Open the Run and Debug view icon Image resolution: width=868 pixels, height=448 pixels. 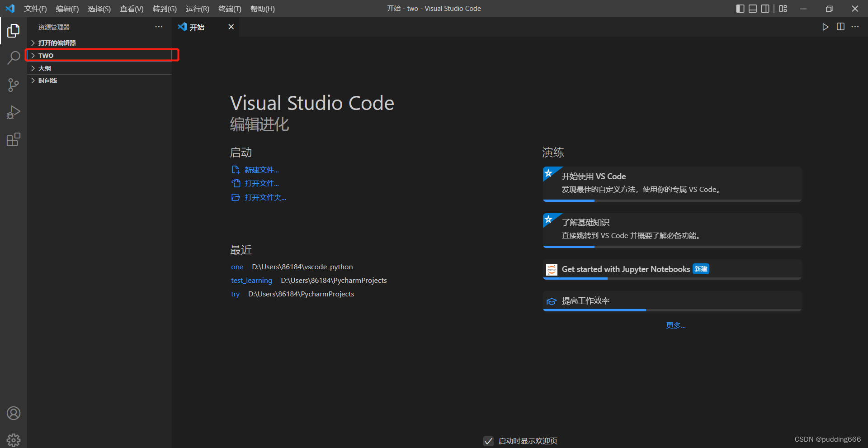[14, 112]
